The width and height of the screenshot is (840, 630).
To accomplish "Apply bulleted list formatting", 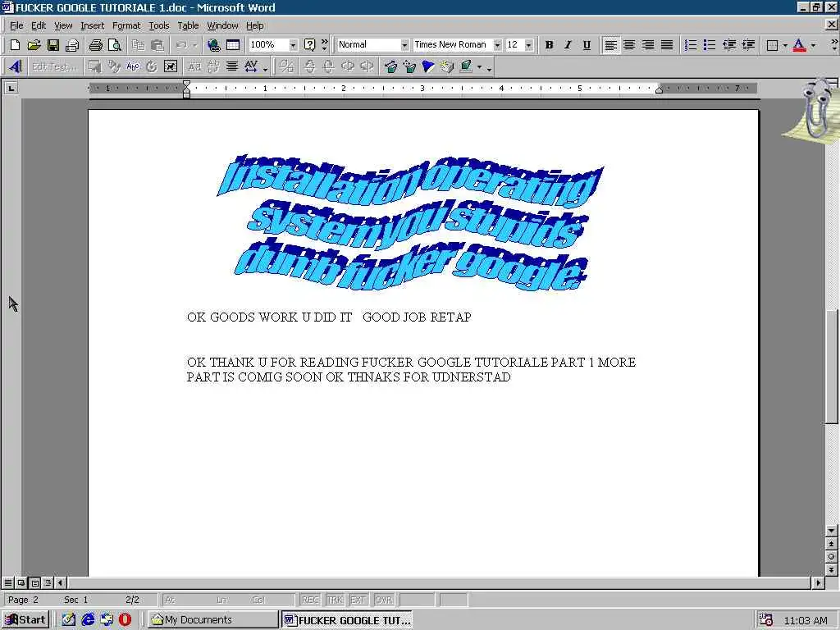I will pos(710,45).
